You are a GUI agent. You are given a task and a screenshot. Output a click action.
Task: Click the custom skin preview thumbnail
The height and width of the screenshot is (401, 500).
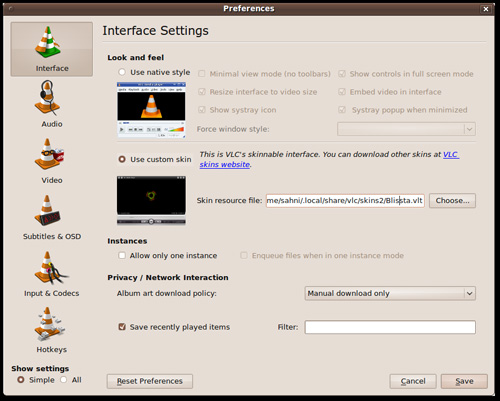pyautogui.click(x=151, y=201)
